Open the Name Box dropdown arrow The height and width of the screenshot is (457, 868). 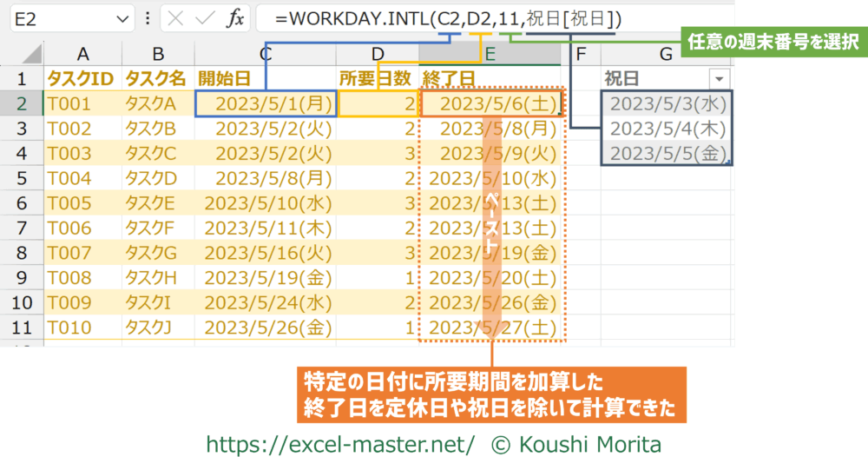pyautogui.click(x=122, y=19)
